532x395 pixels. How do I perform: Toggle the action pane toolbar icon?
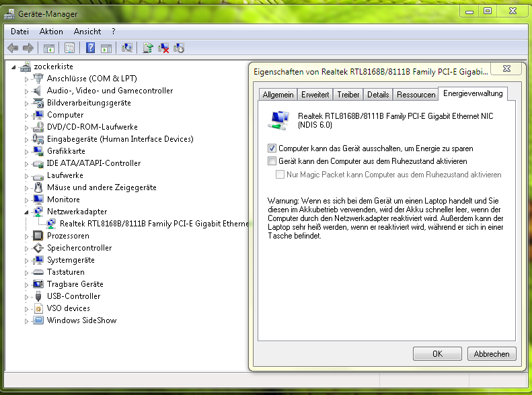106,48
